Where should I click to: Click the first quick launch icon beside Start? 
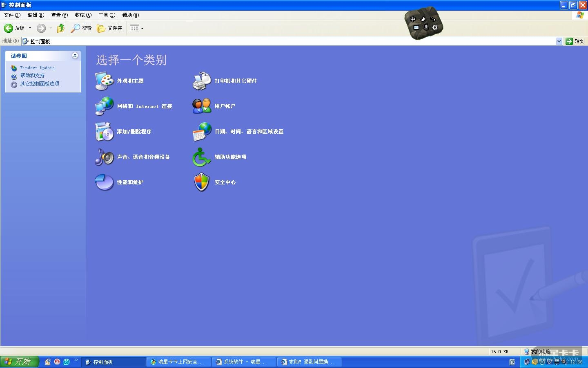coord(48,362)
